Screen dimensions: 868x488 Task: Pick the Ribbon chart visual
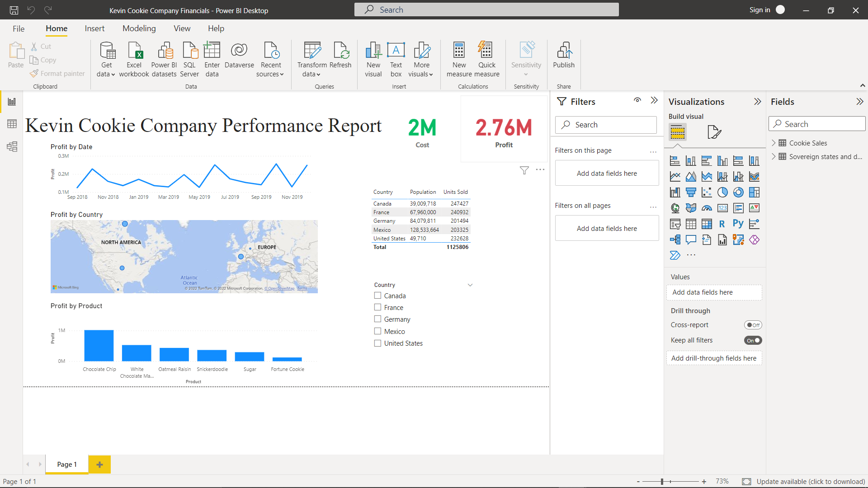coord(754,177)
